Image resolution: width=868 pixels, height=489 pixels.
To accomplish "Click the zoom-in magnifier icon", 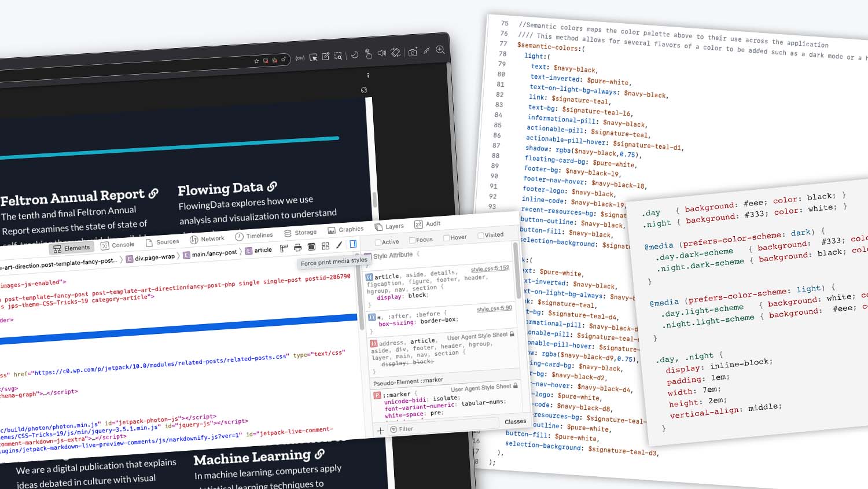I will pyautogui.click(x=440, y=50).
